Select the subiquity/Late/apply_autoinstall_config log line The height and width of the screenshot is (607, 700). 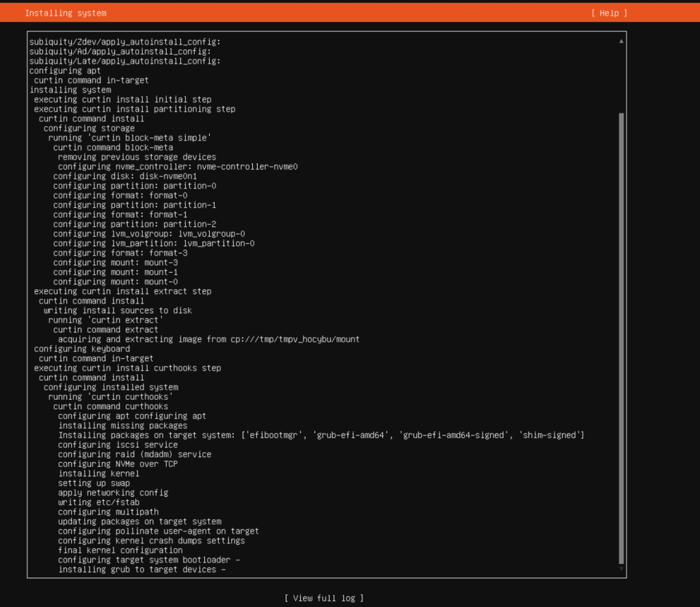[x=125, y=61]
